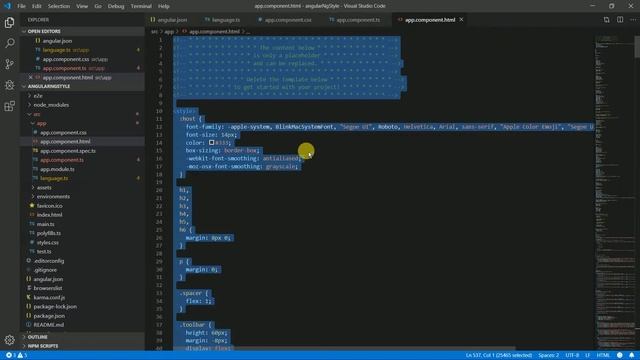Open .gitignore in the file tree
Viewport: 640px width, 360px height.
click(x=45, y=270)
